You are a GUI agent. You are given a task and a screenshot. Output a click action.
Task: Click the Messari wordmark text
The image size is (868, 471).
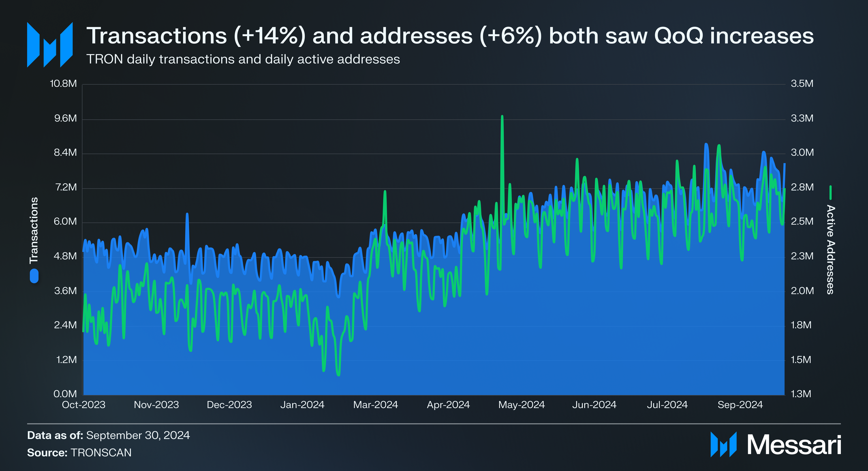[x=794, y=445]
